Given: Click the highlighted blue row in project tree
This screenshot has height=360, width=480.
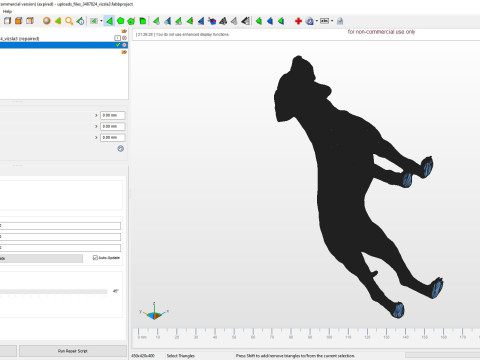Looking at the screenshot, I should 63,45.
